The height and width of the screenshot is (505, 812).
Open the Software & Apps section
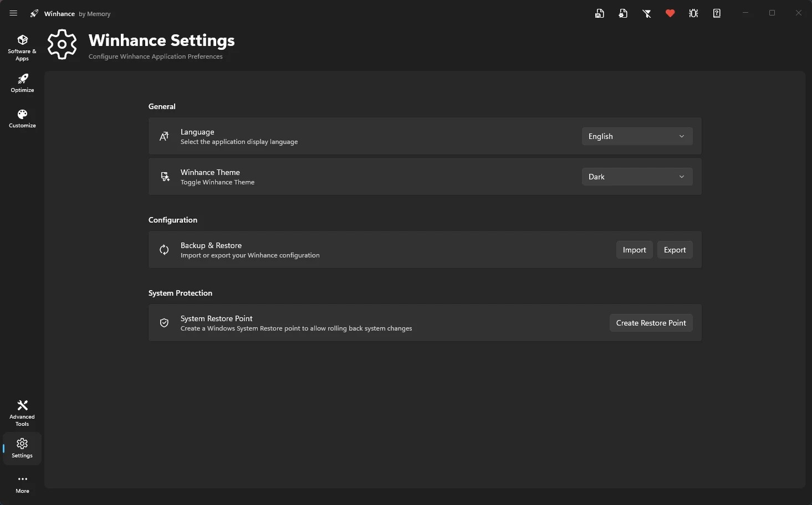tap(22, 48)
